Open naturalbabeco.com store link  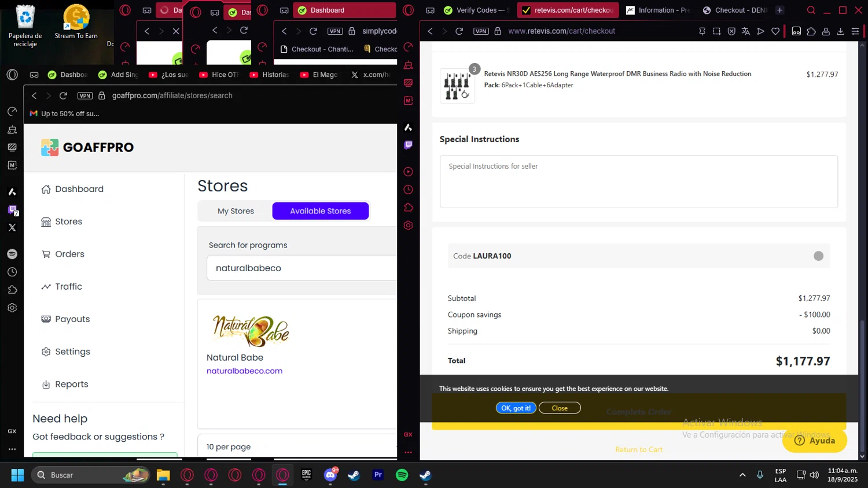click(x=244, y=371)
